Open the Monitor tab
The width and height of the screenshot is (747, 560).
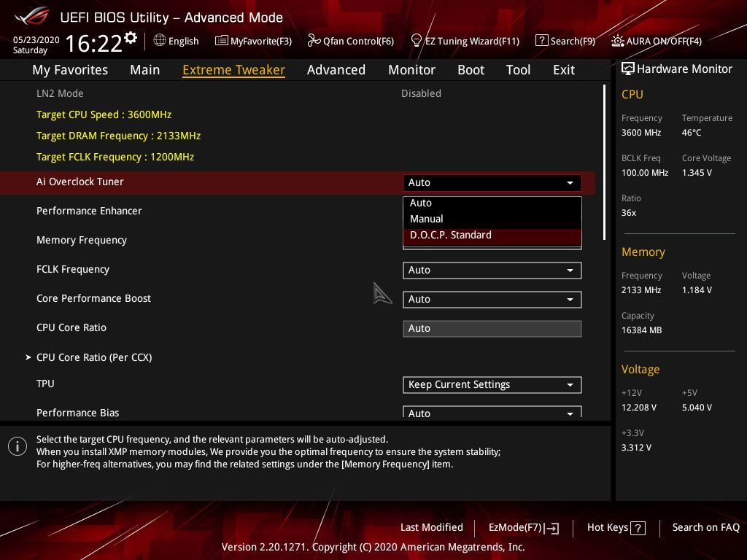coord(411,70)
